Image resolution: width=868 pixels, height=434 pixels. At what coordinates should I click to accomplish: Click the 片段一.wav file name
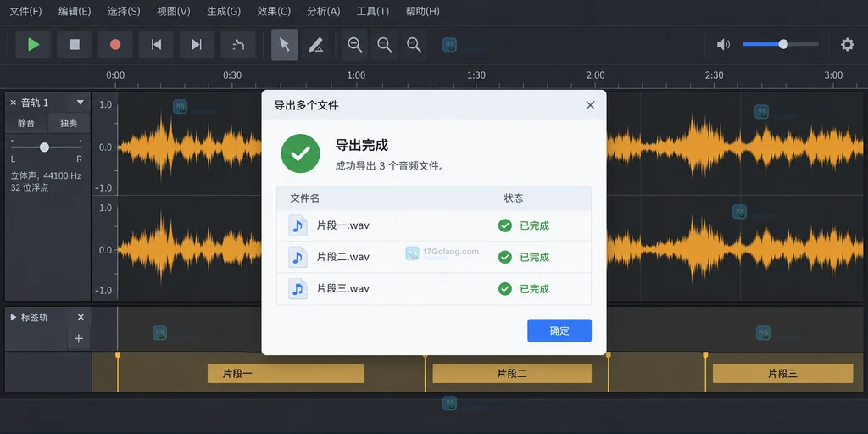[x=342, y=225]
